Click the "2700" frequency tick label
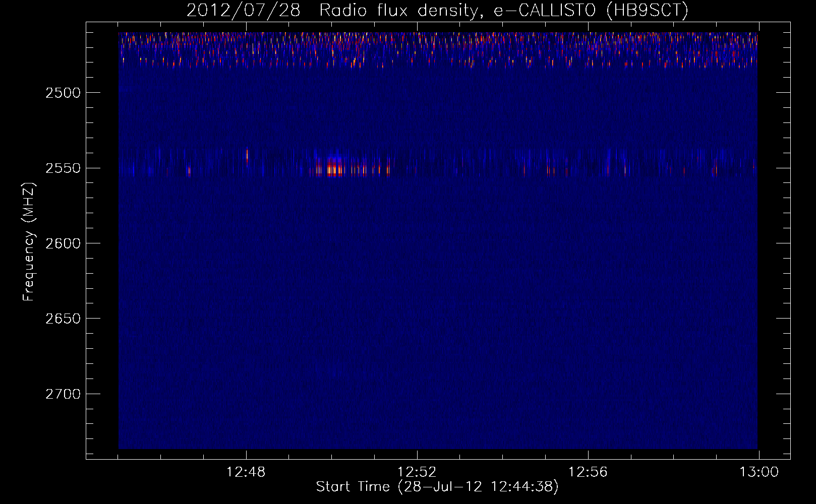Viewport: 816px width, 504px height. pos(63,394)
